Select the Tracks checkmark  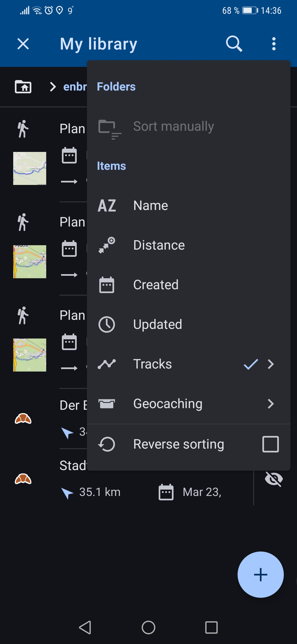click(x=251, y=364)
